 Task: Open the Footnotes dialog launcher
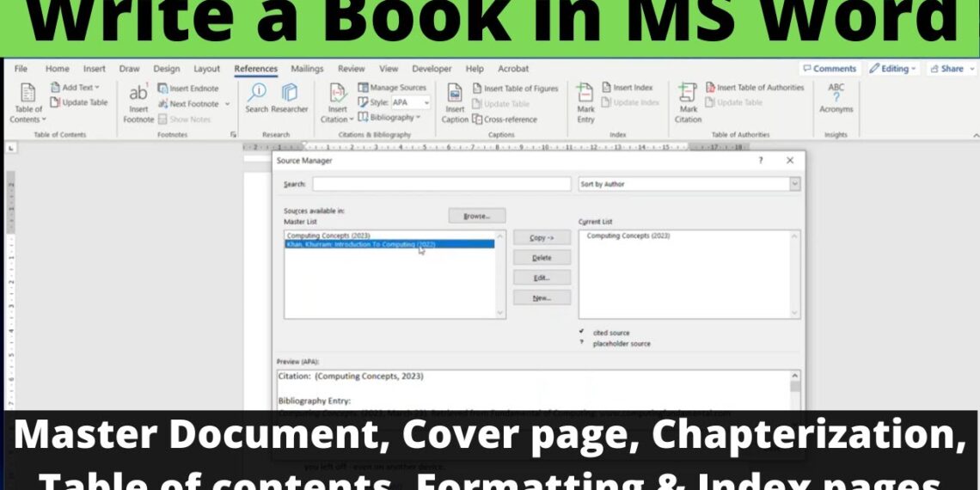[x=233, y=134]
